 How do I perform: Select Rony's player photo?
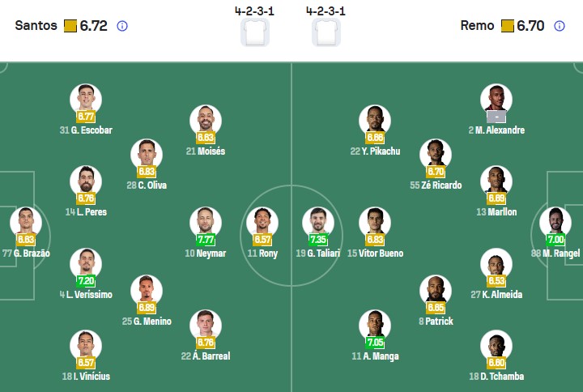262,222
